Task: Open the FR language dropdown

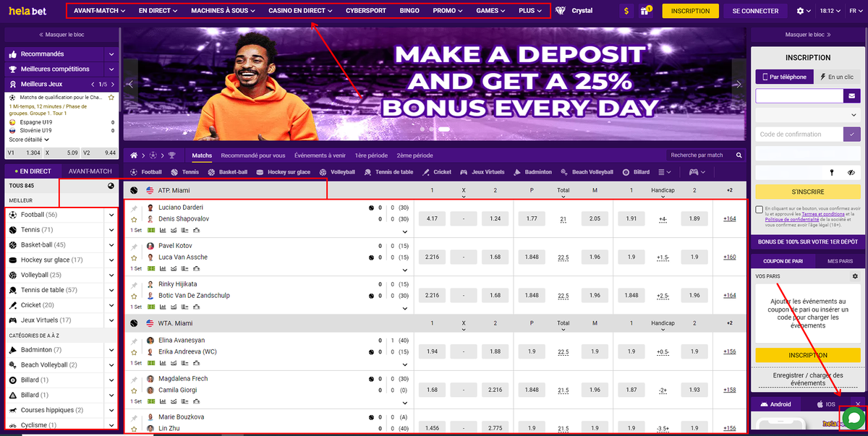Action: (856, 11)
